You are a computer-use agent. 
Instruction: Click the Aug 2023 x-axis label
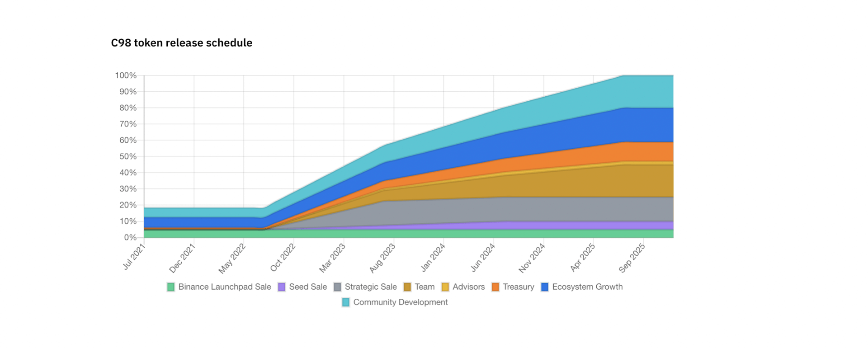point(382,258)
